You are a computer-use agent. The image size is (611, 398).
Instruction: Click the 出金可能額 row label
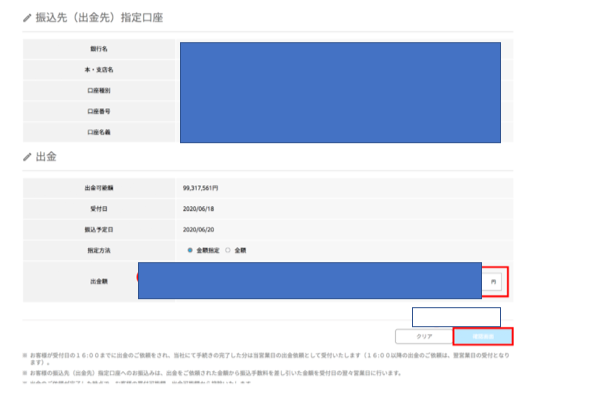coord(99,188)
